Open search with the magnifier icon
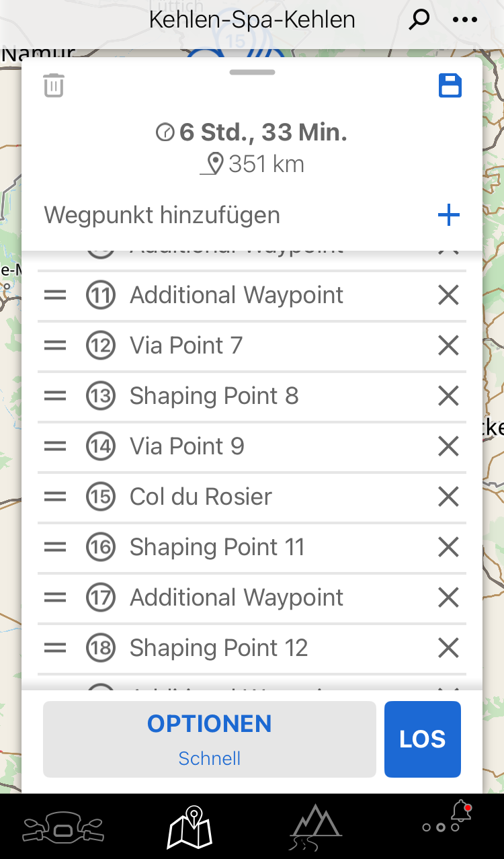The width and height of the screenshot is (504, 859). (x=419, y=19)
